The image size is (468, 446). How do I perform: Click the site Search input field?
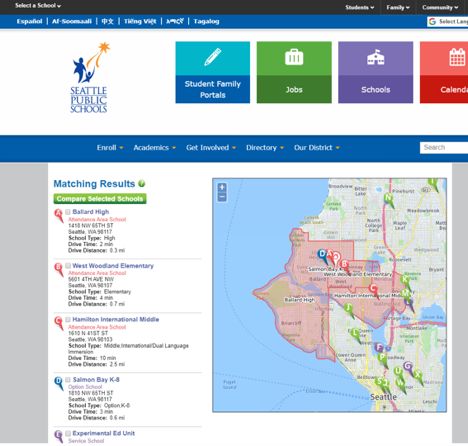444,148
